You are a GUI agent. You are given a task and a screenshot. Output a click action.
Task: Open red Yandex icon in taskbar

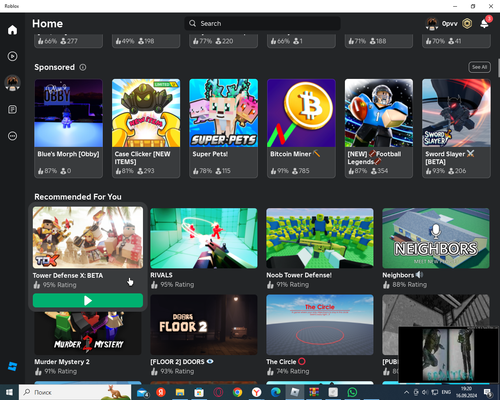tap(161, 392)
